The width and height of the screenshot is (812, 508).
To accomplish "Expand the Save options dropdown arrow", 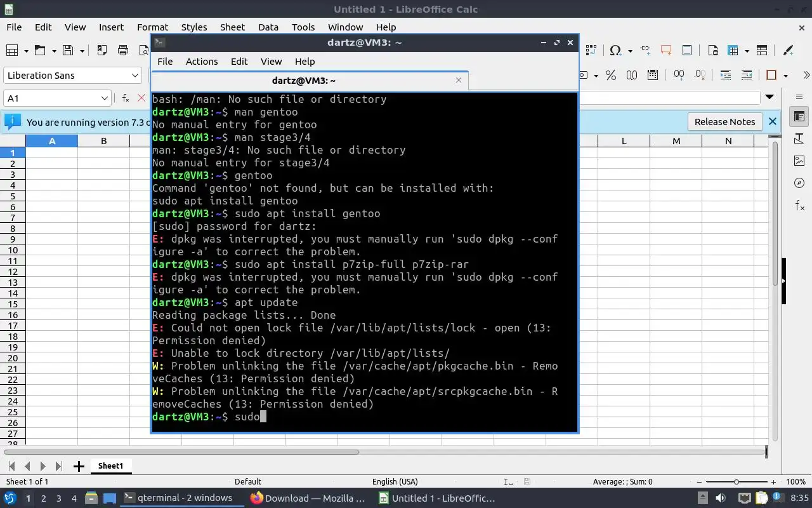I will point(82,51).
